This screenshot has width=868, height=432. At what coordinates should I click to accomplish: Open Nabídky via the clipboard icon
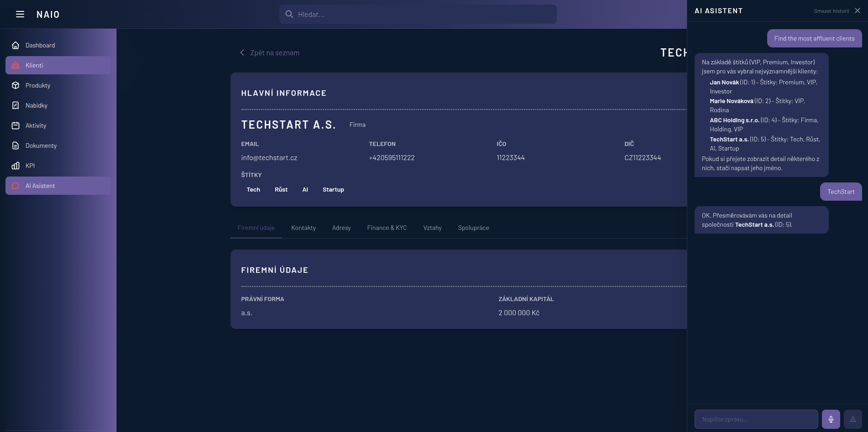click(x=15, y=105)
